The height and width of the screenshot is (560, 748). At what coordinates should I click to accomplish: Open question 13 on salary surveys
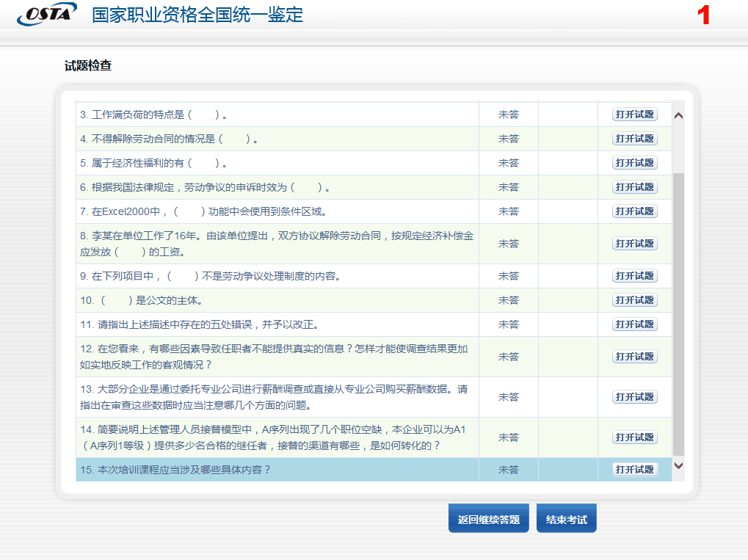click(635, 397)
